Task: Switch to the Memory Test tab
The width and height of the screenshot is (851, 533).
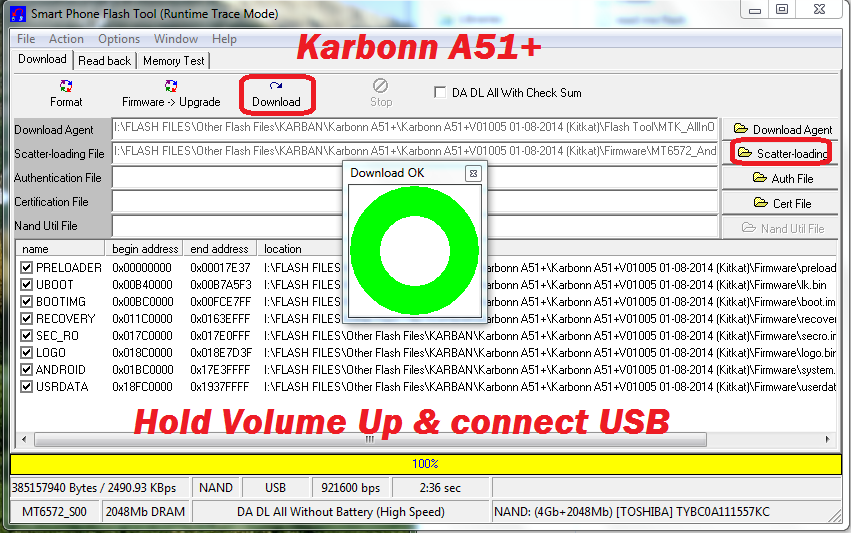Action: click(x=174, y=61)
